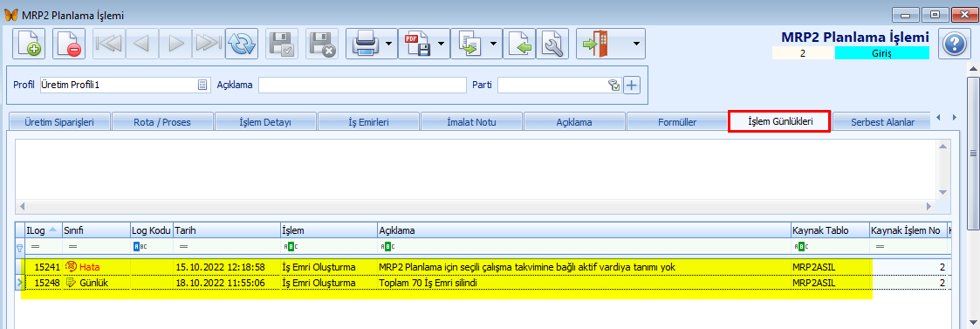Switch to the Üretim Siparişleri tab

(x=58, y=122)
